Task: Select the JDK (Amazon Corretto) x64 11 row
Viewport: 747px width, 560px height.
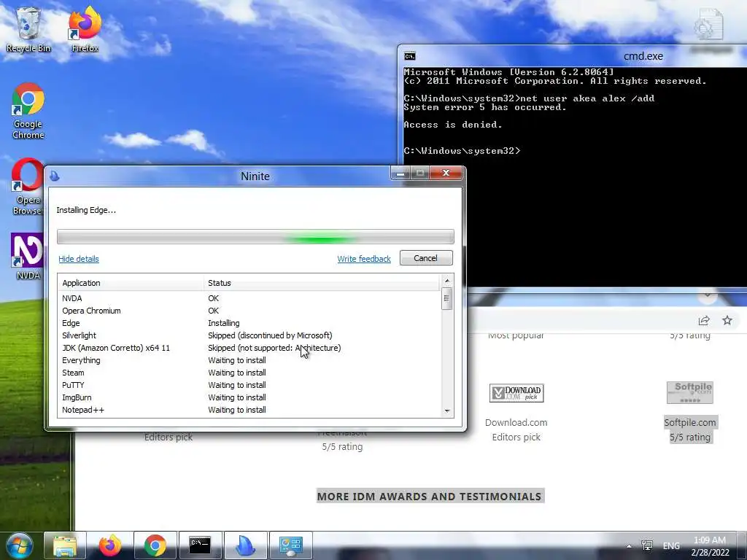Action: tap(249, 348)
